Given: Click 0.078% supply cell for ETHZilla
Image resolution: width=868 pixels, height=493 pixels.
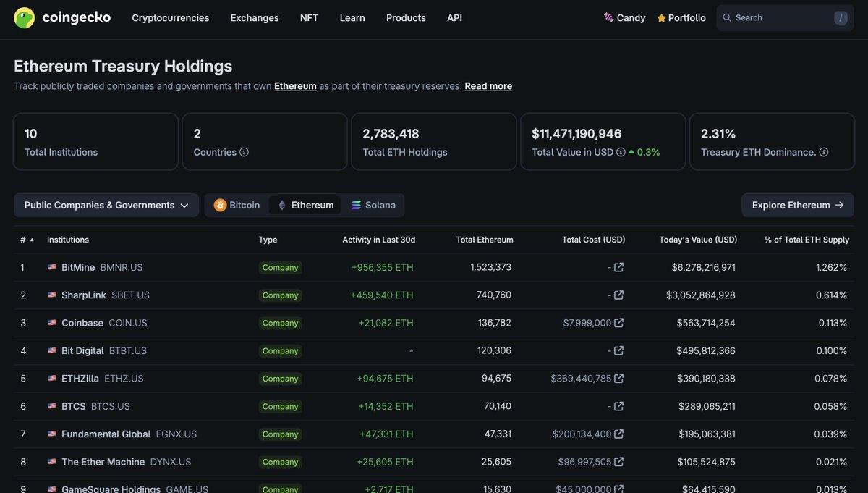Looking at the screenshot, I should 831,379.
